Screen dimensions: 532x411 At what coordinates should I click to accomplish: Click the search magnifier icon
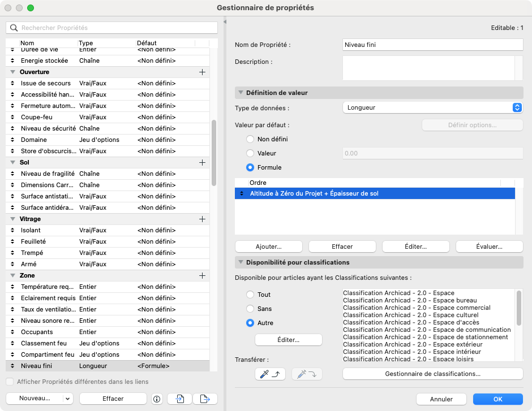14,28
